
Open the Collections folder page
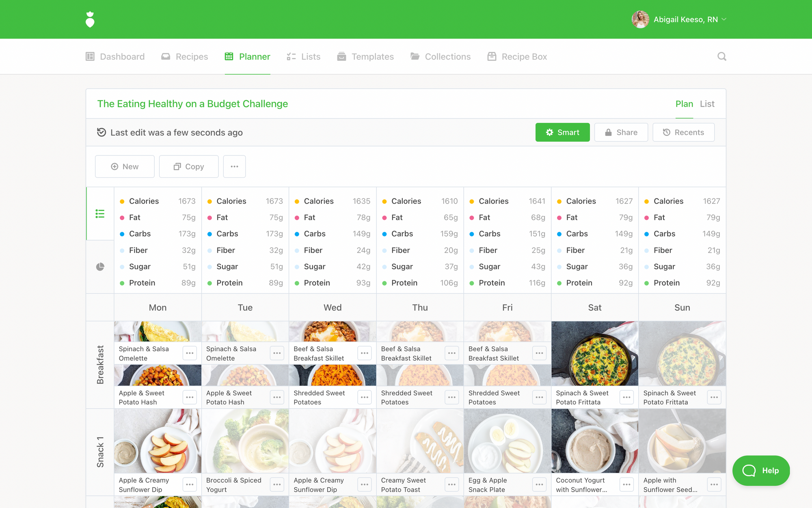pyautogui.click(x=441, y=57)
